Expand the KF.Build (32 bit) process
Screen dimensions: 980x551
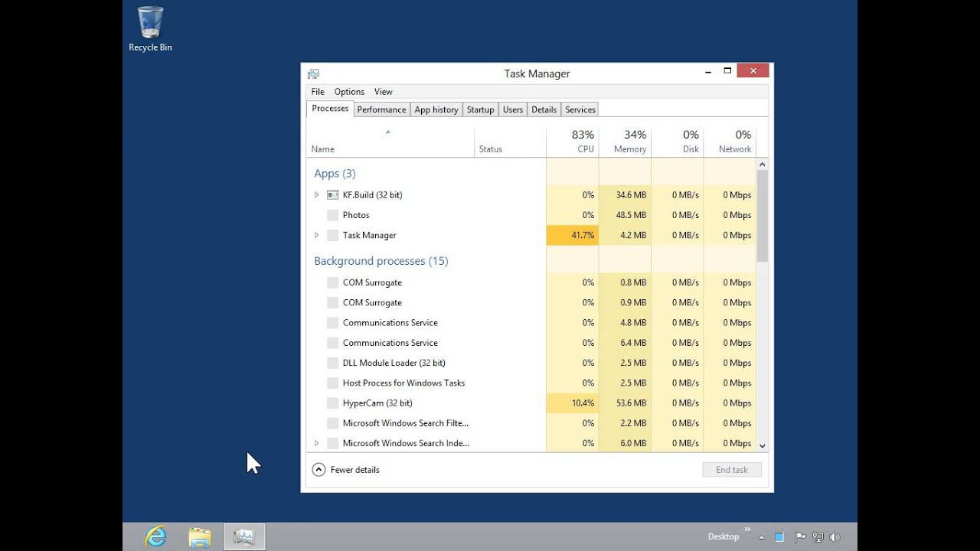pos(316,195)
